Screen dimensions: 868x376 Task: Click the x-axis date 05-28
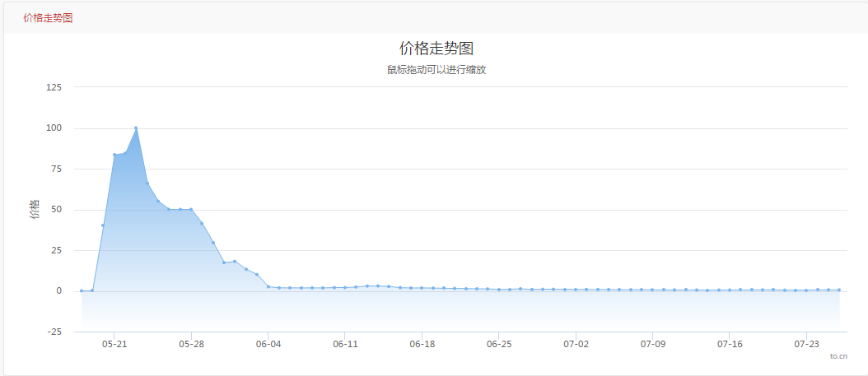[191, 344]
